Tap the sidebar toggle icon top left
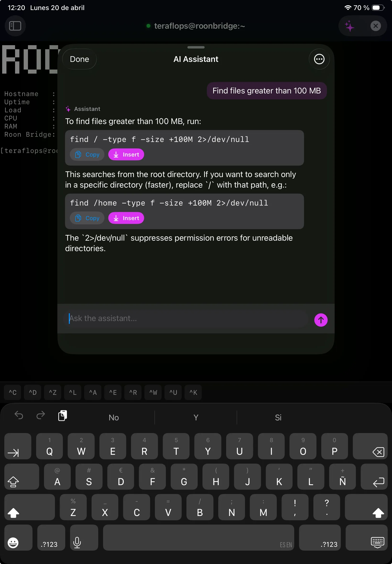 [x=15, y=26]
